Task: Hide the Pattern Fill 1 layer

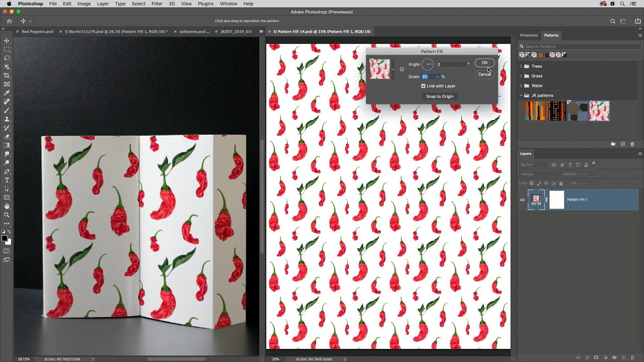Action: click(522, 200)
